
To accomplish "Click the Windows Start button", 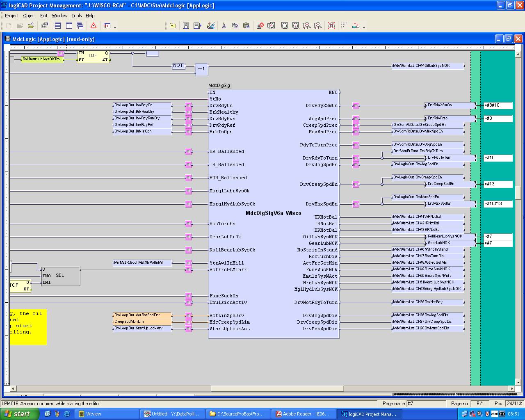I will click(x=19, y=414).
